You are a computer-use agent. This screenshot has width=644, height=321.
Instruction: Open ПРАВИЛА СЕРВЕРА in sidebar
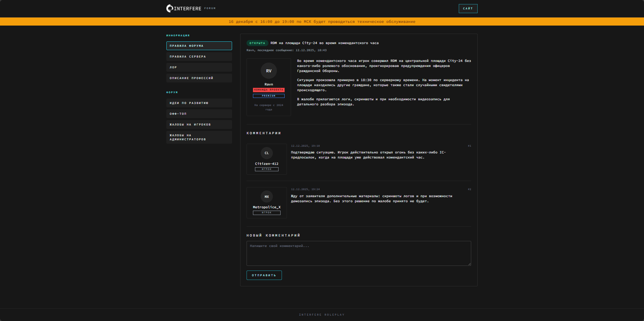coord(199,57)
